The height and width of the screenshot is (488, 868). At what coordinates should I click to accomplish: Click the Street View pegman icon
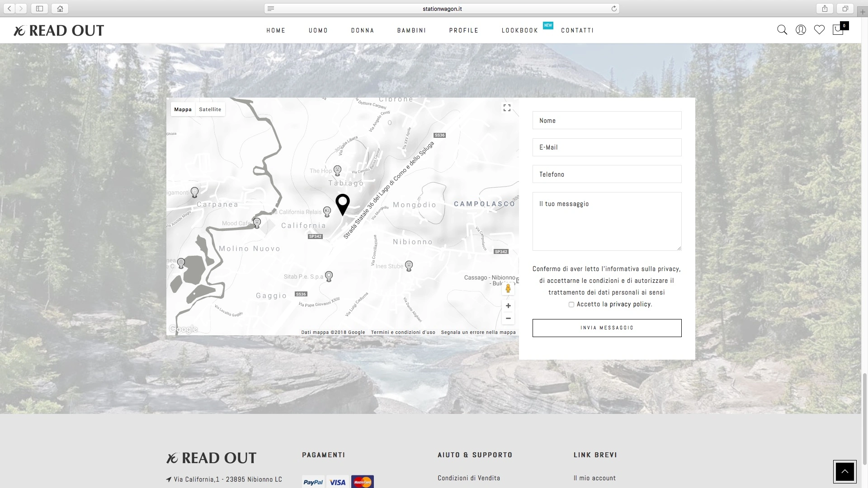pos(508,289)
